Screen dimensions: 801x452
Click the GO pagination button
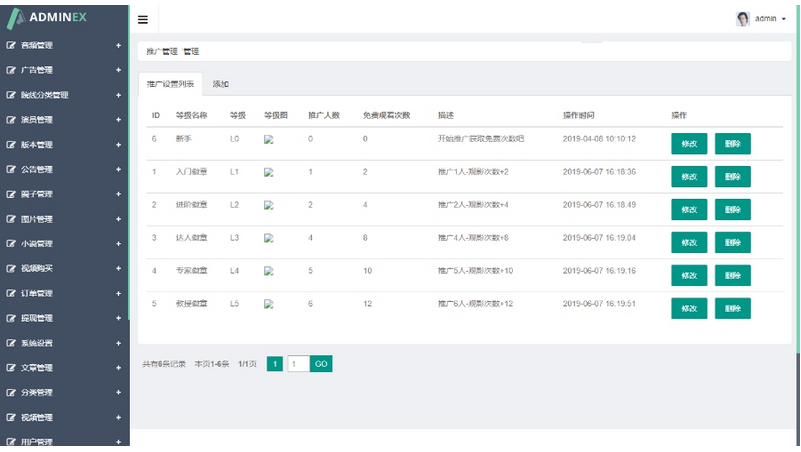coord(321,364)
